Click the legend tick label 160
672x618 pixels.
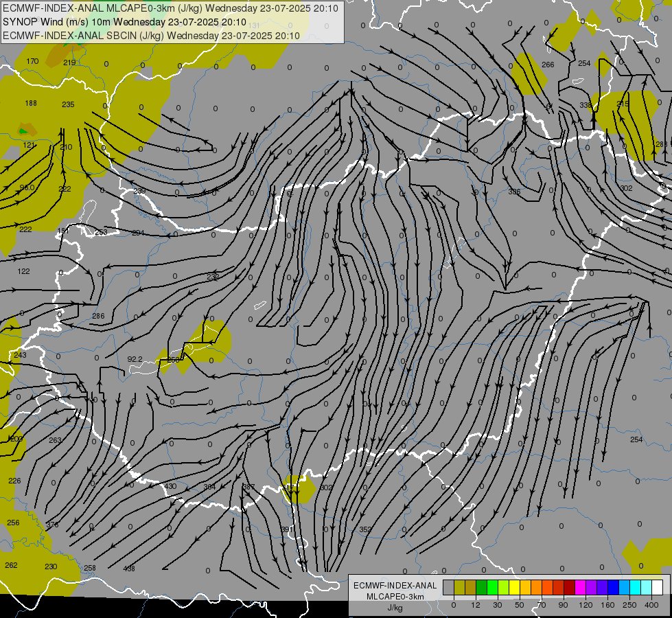pyautogui.click(x=607, y=605)
